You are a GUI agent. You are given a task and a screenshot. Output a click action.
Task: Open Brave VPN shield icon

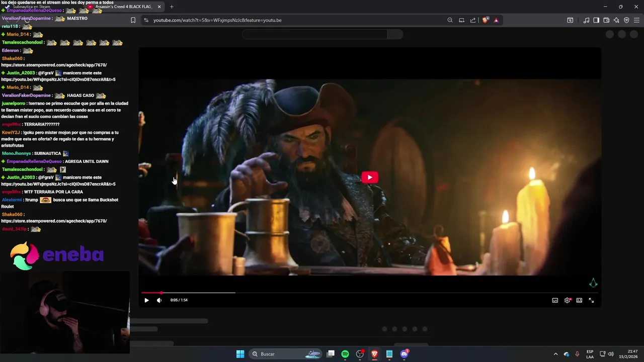(626, 20)
